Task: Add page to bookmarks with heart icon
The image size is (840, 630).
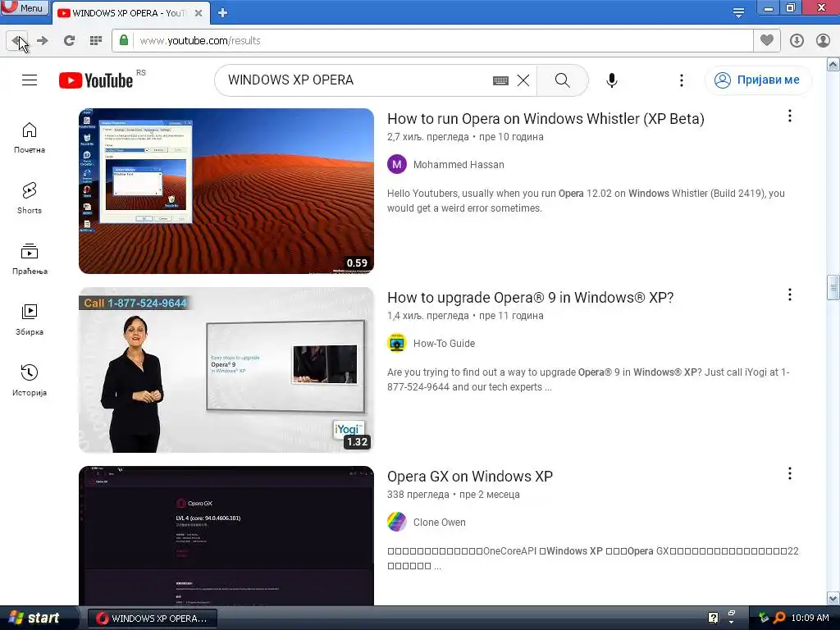Action: click(x=767, y=40)
